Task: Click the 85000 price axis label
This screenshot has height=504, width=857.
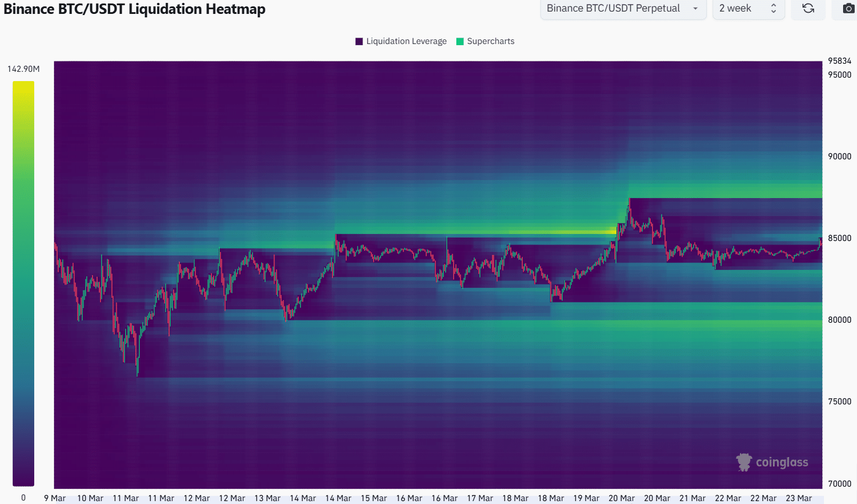Action: [840, 238]
